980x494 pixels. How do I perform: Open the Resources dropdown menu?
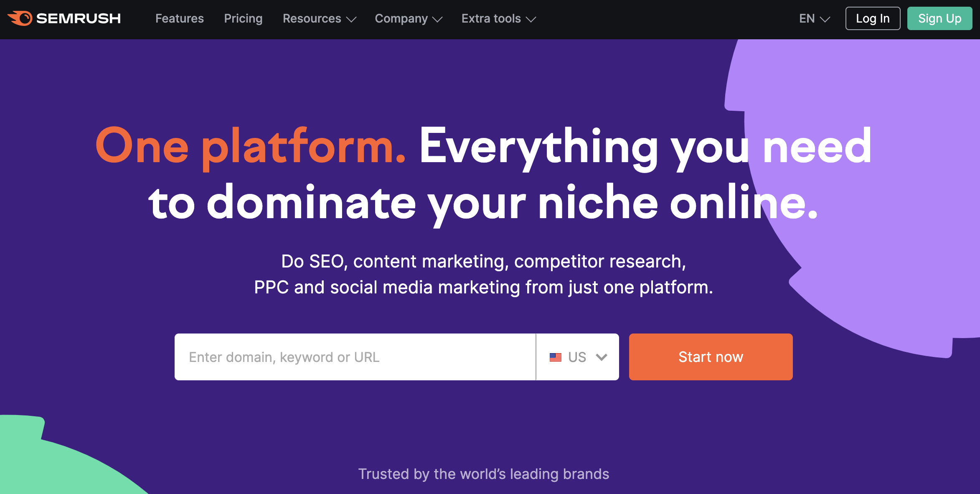pos(319,18)
